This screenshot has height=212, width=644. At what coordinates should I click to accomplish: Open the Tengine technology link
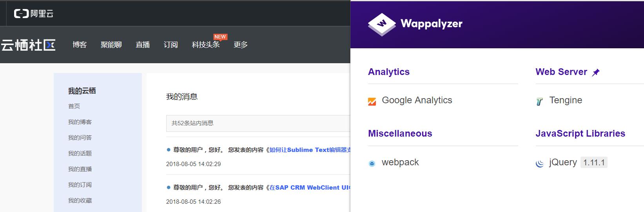tap(566, 100)
